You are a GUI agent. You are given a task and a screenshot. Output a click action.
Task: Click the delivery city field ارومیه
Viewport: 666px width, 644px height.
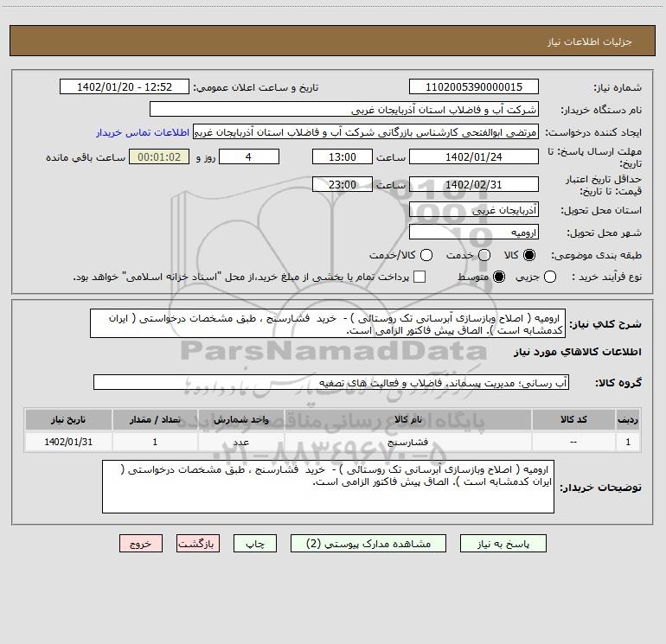pyautogui.click(x=474, y=233)
